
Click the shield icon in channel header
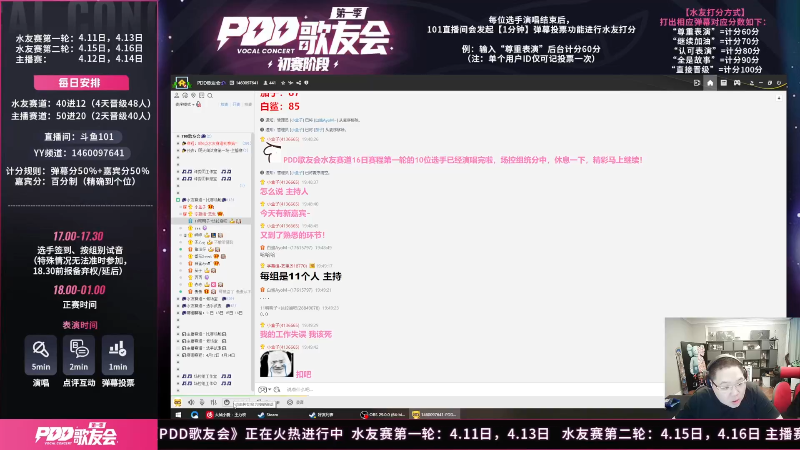[x=306, y=83]
